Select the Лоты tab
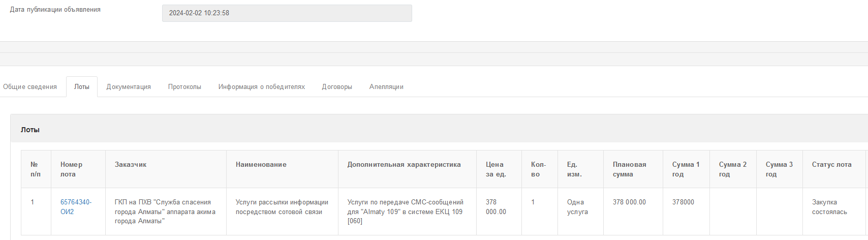 point(82,87)
